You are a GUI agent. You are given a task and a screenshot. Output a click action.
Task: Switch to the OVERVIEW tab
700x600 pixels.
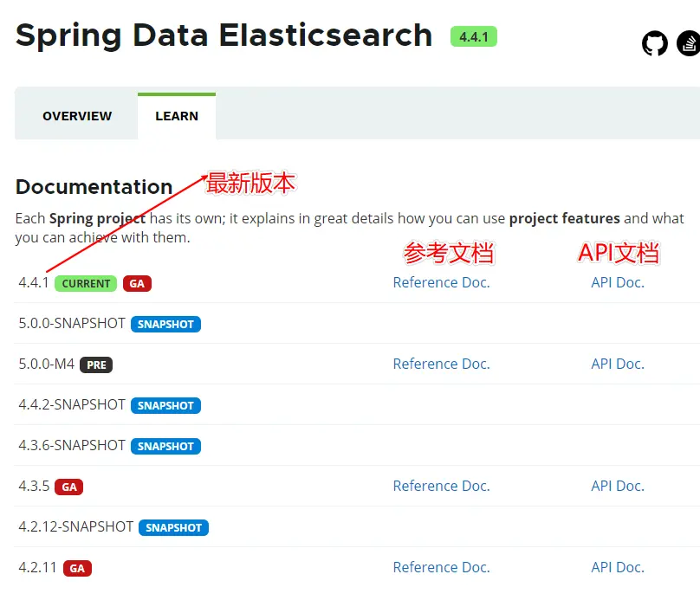[77, 116]
